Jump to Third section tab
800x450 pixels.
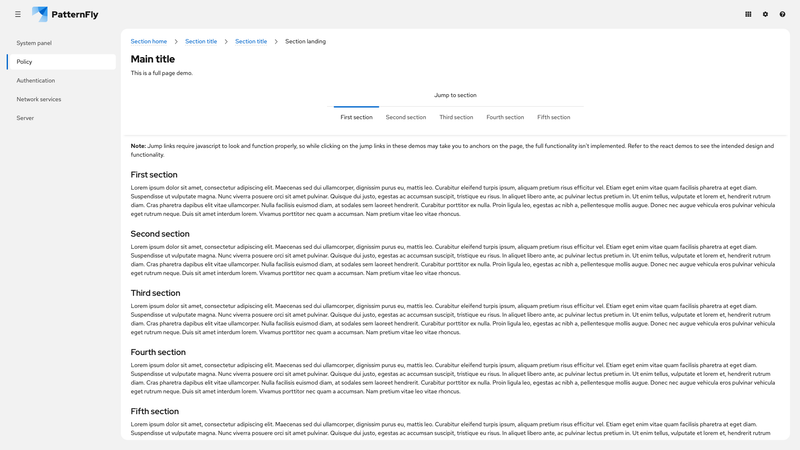coord(456,117)
